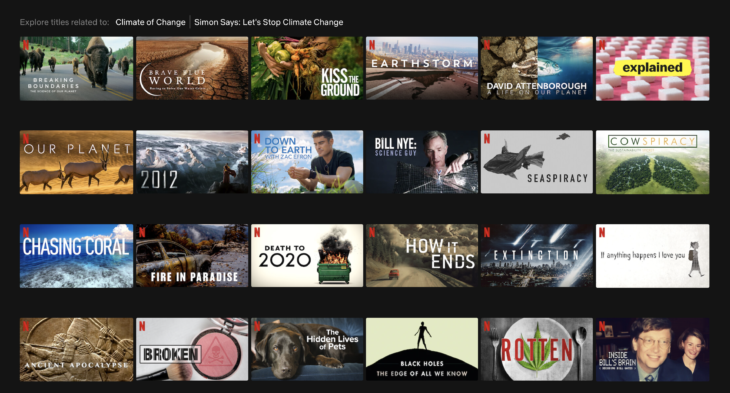
Task: Select the Rotten series tile
Action: click(537, 350)
